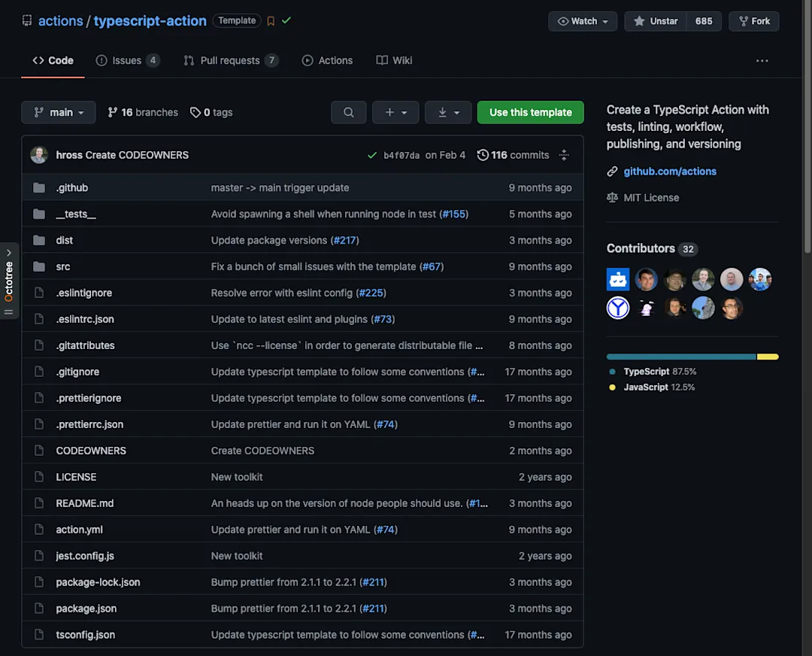812x656 pixels.
Task: Click the TypeScript section of the language bar
Action: (x=677, y=357)
